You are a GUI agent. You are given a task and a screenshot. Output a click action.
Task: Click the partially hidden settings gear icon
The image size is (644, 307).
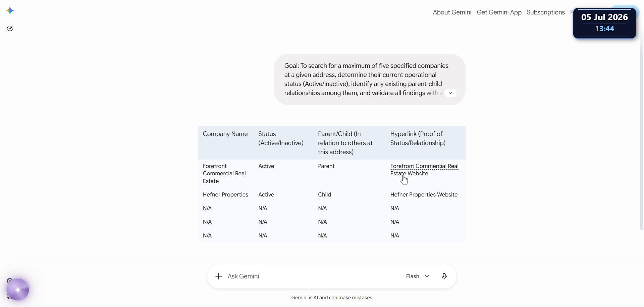pyautogui.click(x=10, y=280)
